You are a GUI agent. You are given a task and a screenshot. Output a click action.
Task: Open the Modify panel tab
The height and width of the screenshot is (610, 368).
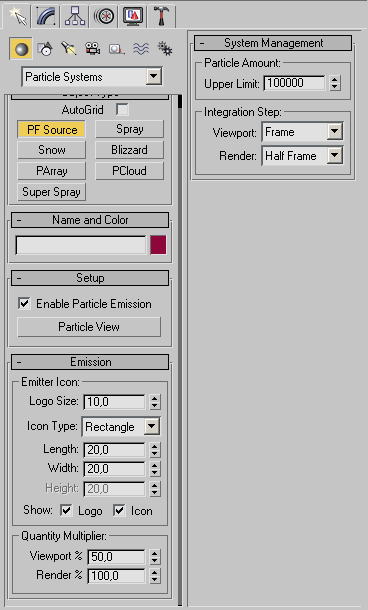point(46,16)
